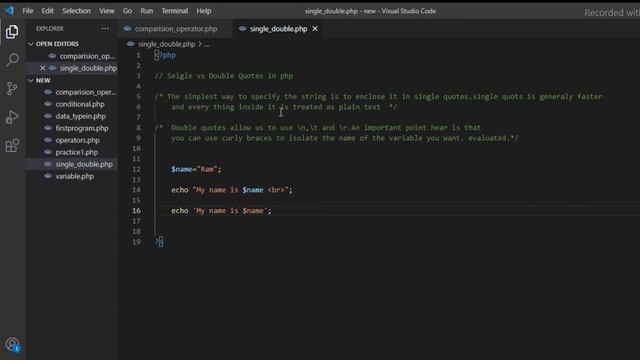Click comment 'Seigle vs Double Quotes in php'
The width and height of the screenshot is (640, 360).
pos(224,76)
